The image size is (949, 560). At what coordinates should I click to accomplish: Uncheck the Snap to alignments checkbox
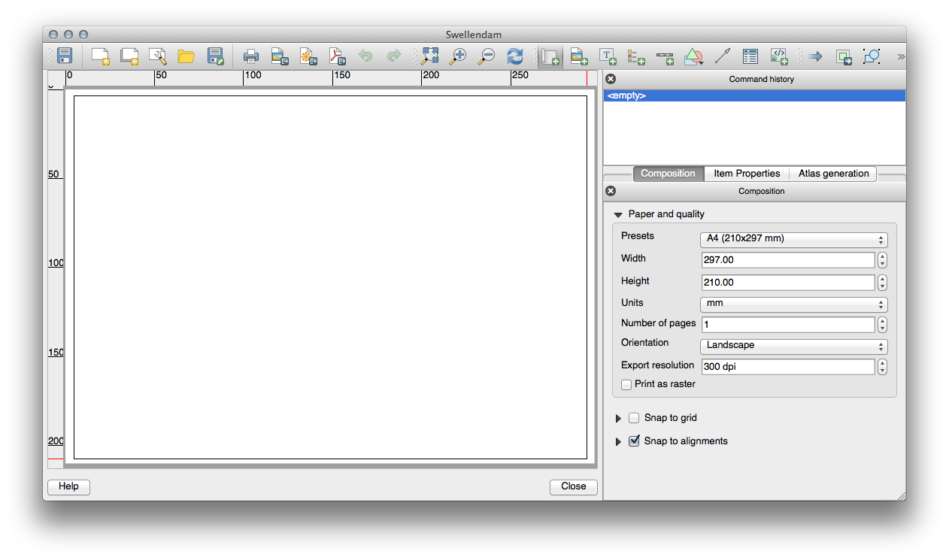coord(634,441)
